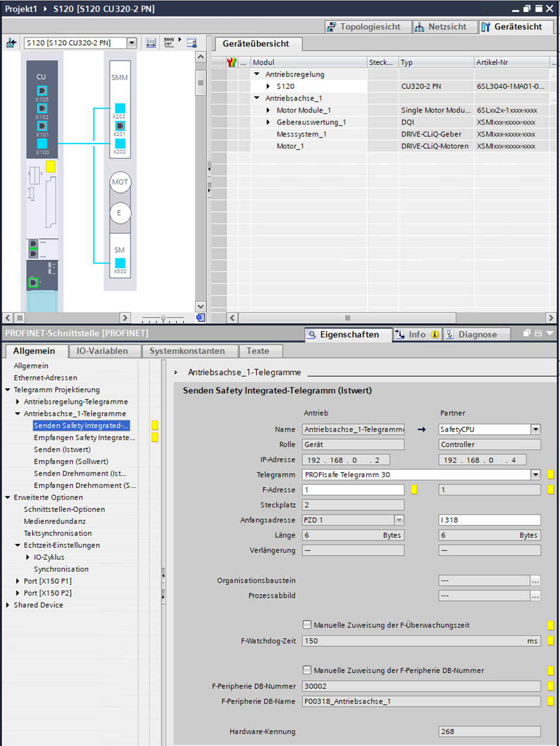Select Empfangen (Sollwert) in the navigation tree

click(71, 461)
